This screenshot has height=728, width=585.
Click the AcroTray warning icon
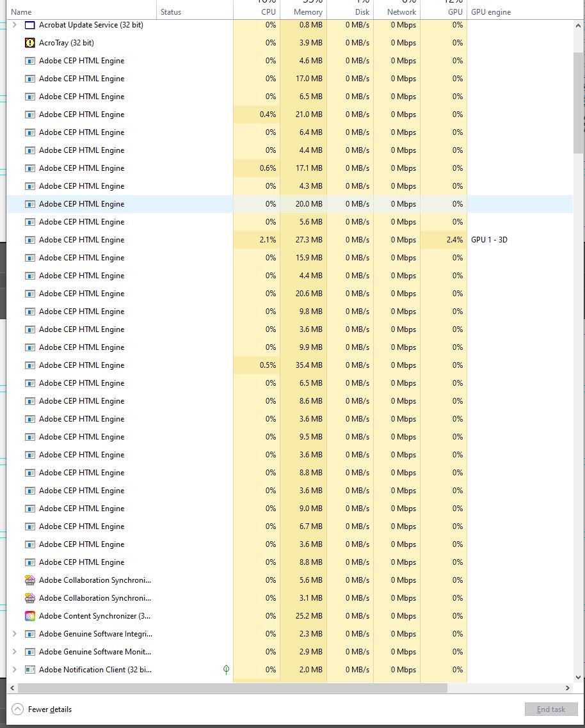pos(29,43)
